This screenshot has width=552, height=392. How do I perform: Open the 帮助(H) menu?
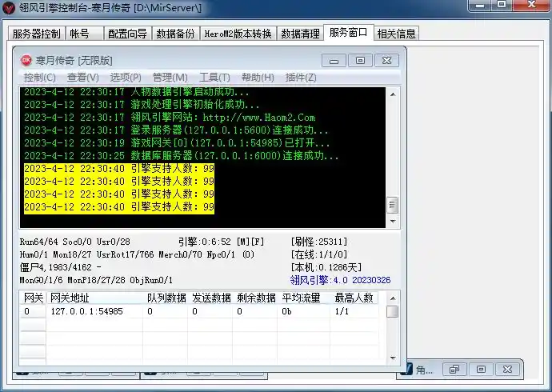coord(258,77)
